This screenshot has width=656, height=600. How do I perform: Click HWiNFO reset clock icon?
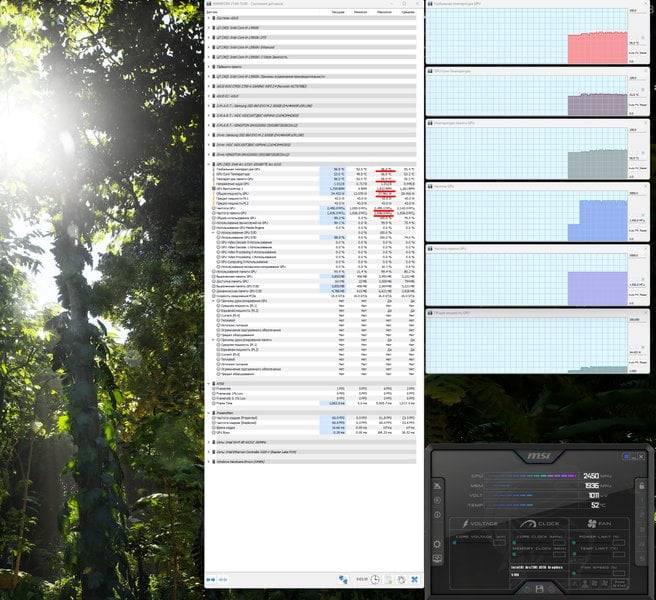[375, 579]
